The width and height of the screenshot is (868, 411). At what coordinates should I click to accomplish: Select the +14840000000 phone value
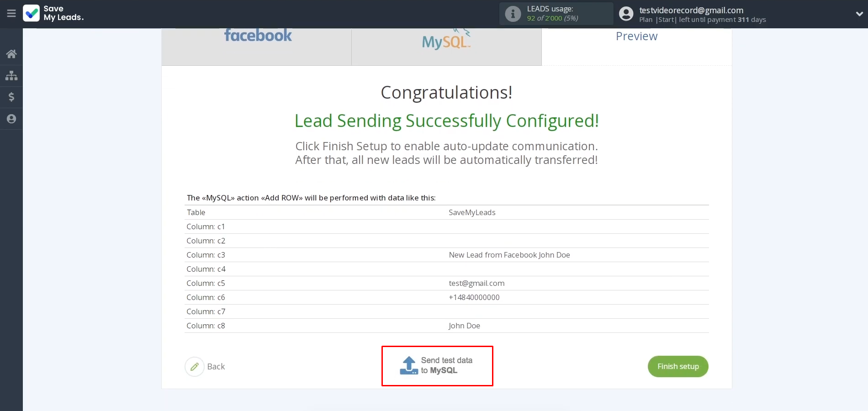click(x=474, y=297)
